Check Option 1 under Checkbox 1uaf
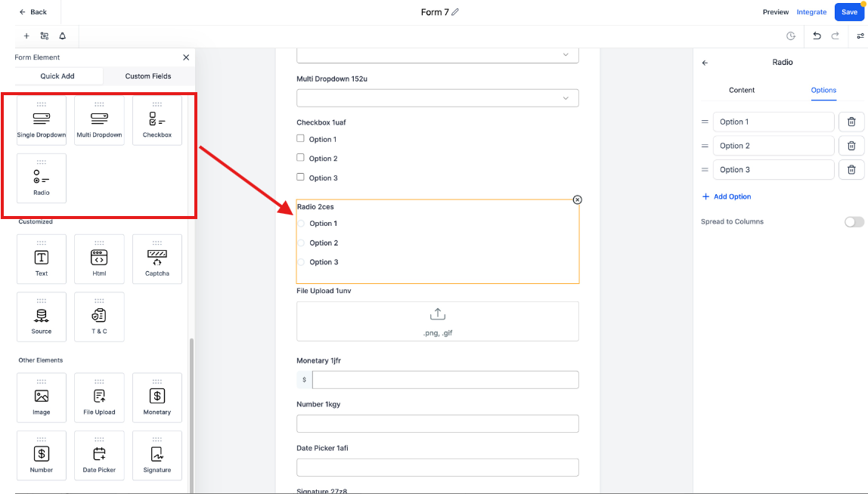 pyautogui.click(x=301, y=138)
